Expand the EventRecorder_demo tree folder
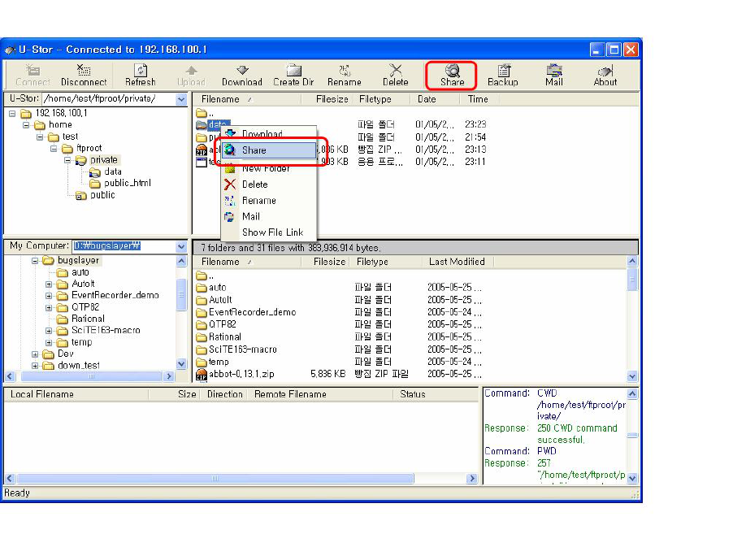This screenshot has width=746, height=560. coord(49,296)
